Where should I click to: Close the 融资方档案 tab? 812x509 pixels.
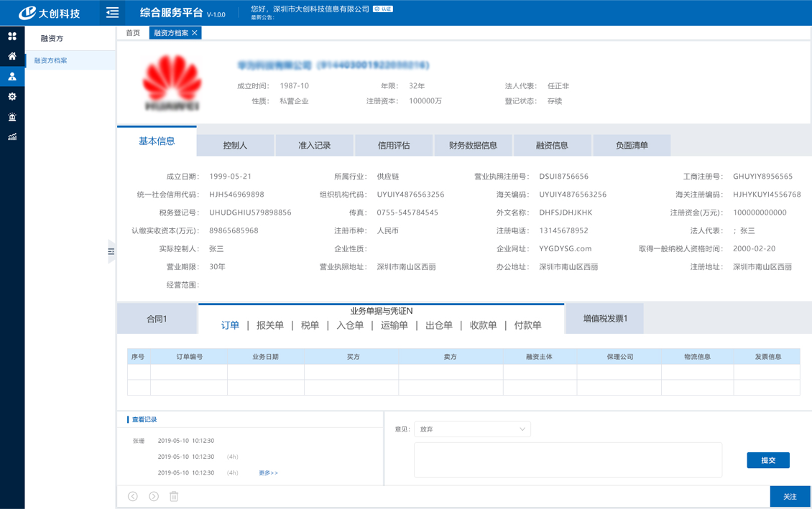point(195,33)
